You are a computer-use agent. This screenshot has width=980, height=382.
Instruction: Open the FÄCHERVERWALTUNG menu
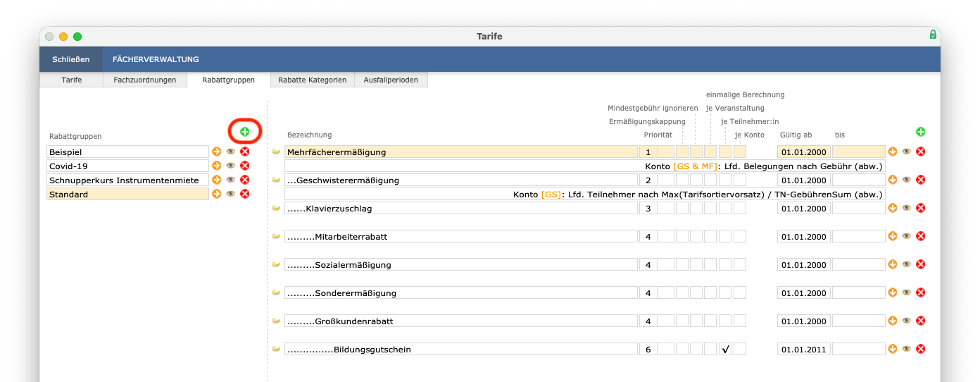[156, 59]
